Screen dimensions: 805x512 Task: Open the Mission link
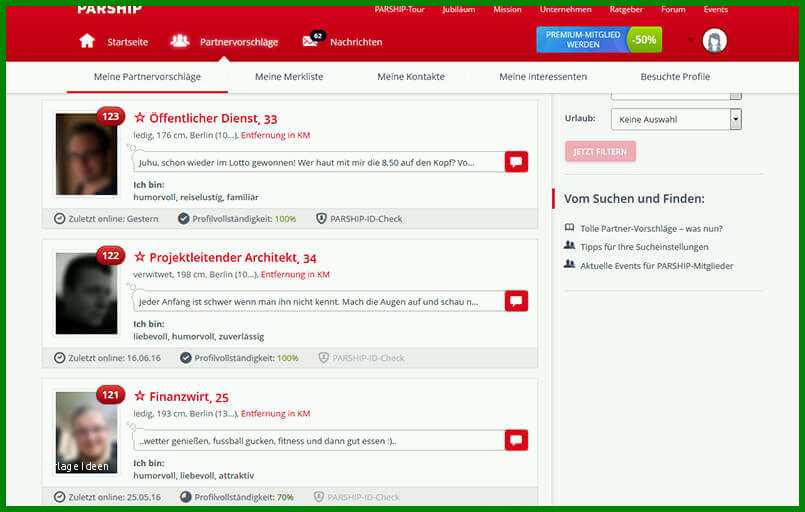(507, 9)
